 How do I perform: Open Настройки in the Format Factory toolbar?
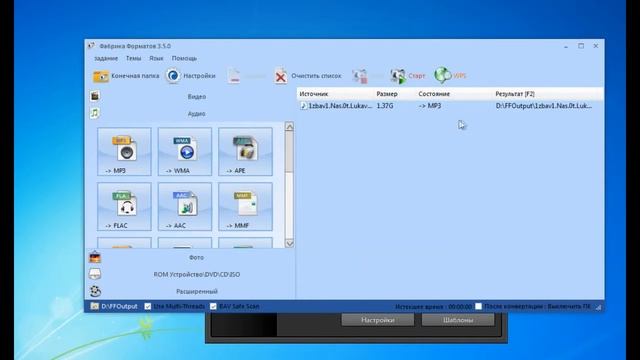pyautogui.click(x=190, y=76)
